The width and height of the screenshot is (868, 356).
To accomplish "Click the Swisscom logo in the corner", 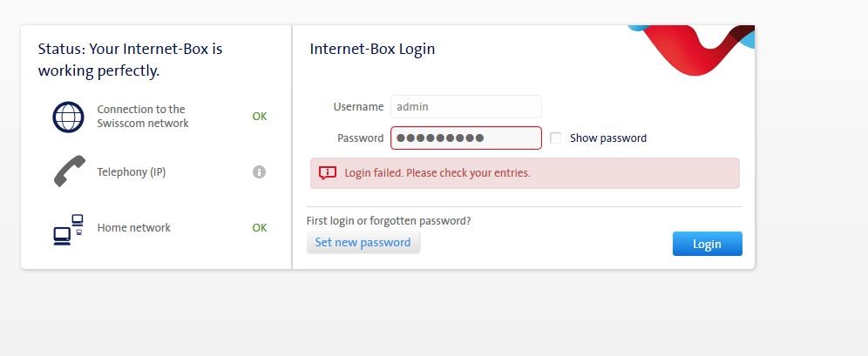I will pos(697,50).
